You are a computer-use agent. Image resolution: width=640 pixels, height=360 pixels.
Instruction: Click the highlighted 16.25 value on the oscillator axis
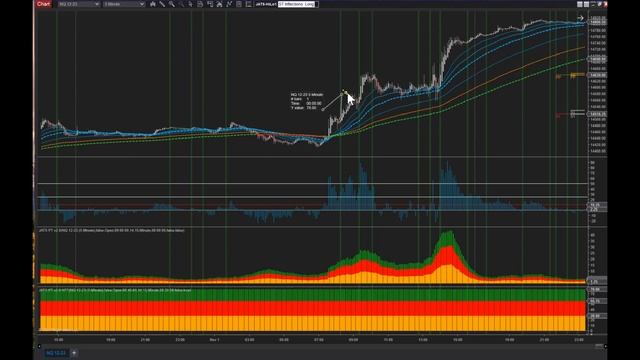[x=596, y=205]
